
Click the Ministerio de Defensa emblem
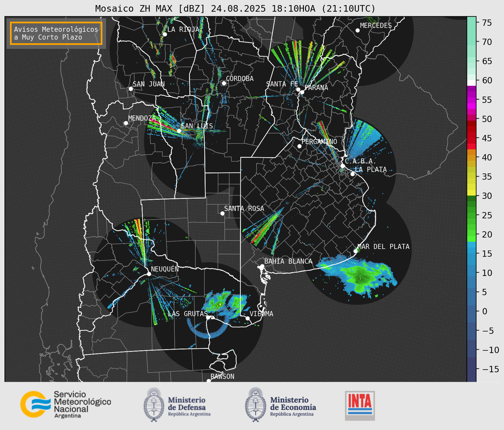click(x=154, y=405)
